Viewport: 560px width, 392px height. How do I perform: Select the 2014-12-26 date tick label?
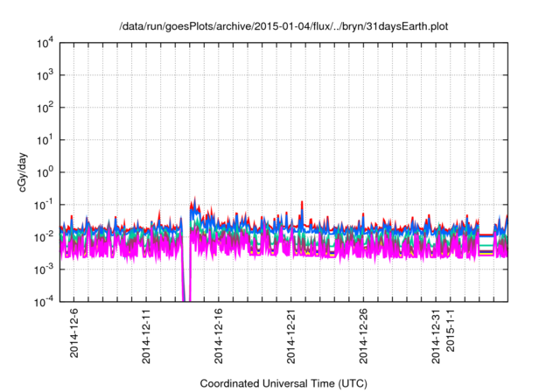pos(364,336)
